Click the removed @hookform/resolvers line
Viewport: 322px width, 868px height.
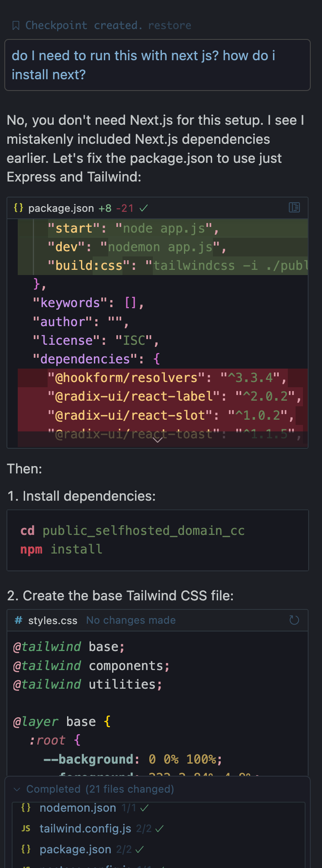[x=163, y=378]
